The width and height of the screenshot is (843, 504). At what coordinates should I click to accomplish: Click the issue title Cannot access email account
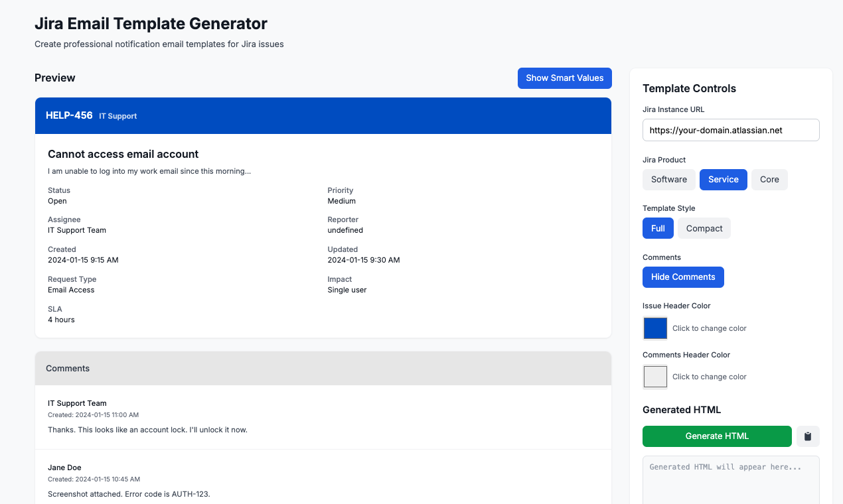pyautogui.click(x=123, y=154)
